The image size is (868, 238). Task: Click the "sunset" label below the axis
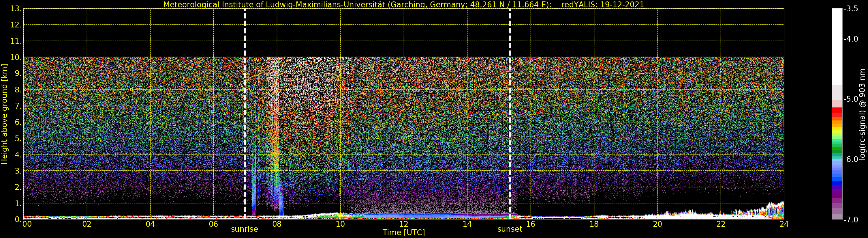tap(510, 229)
